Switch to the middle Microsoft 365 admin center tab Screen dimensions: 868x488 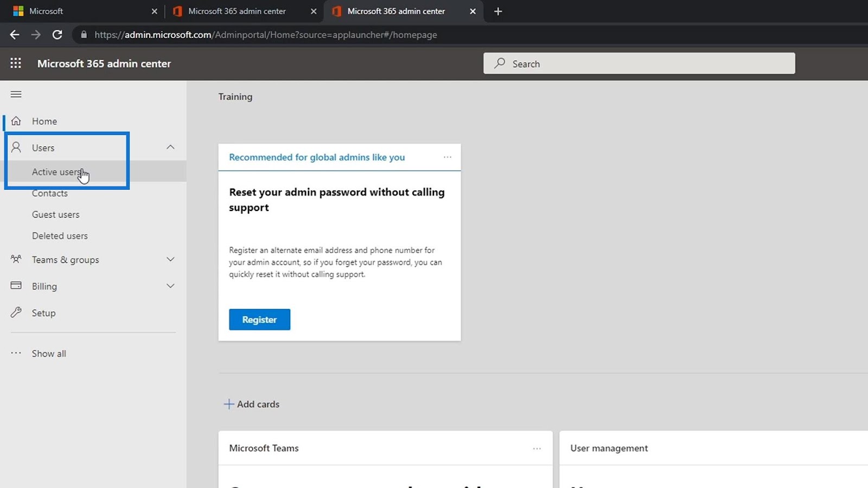point(244,11)
